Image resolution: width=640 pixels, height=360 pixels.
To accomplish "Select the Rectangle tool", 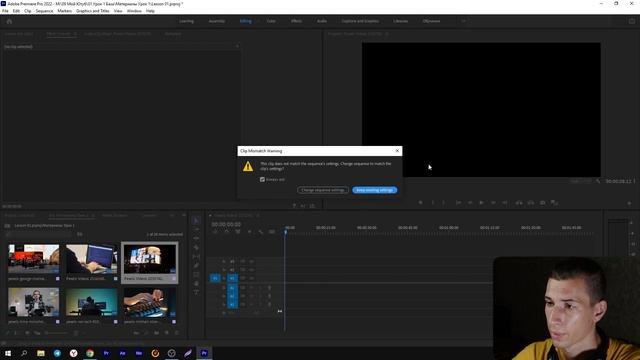I will (196, 274).
